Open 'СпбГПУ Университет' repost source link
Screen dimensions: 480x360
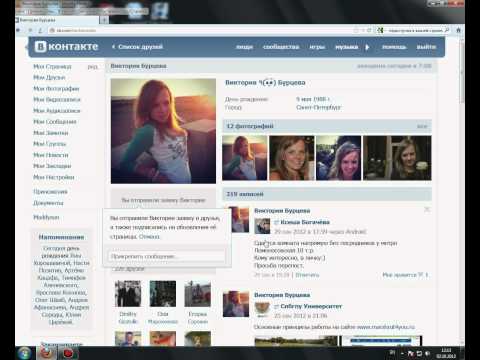[311, 306]
